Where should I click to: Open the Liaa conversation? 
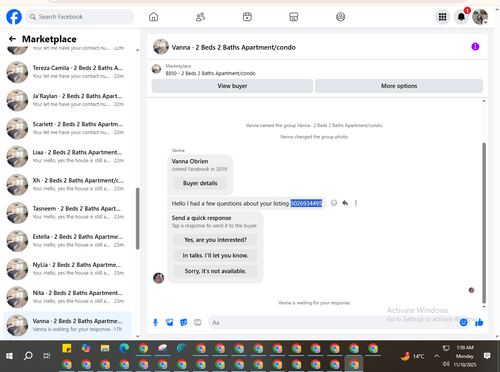[x=67, y=156]
